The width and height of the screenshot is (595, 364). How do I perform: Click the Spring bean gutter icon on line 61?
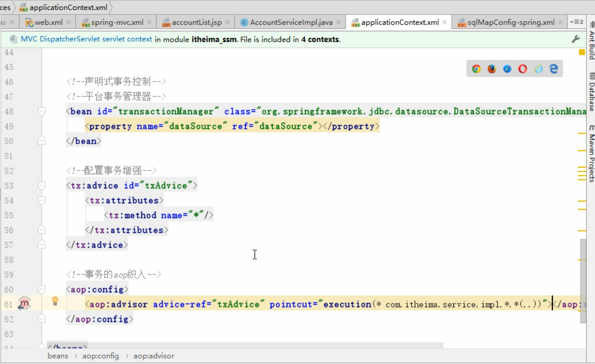[24, 303]
